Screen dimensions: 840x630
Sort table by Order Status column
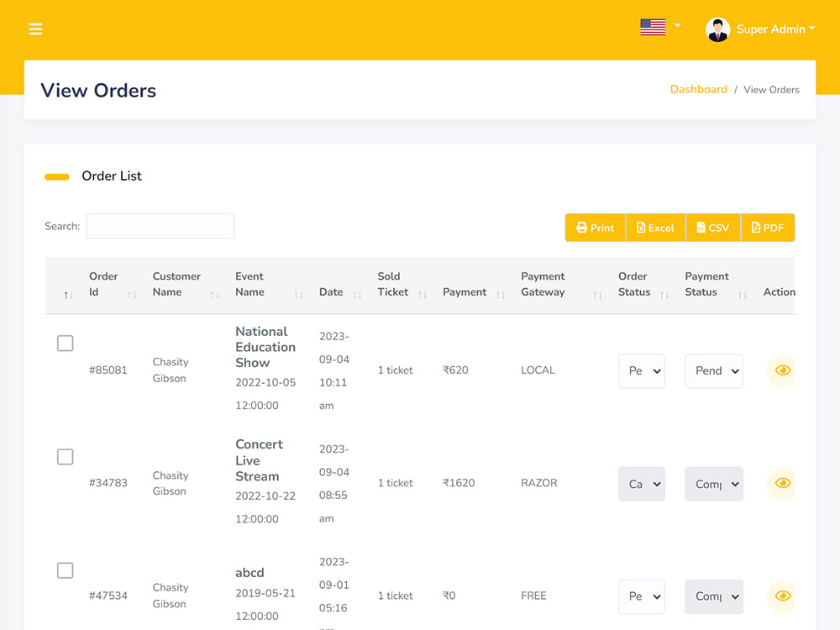pos(664,295)
